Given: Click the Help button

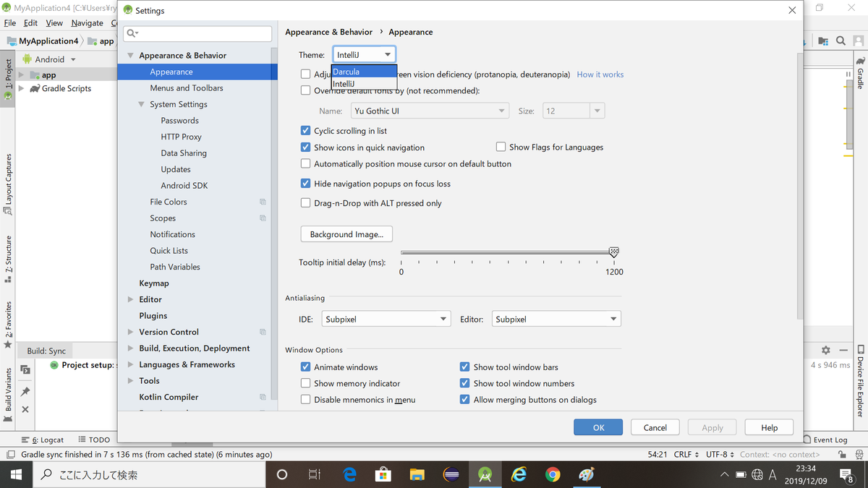Looking at the screenshot, I should [769, 427].
